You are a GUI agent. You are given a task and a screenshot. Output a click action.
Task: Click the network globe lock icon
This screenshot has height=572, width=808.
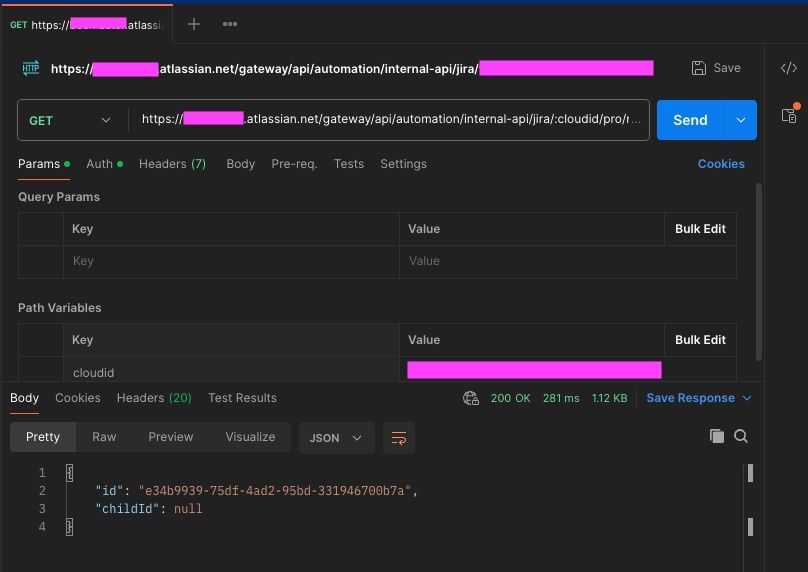coord(470,398)
